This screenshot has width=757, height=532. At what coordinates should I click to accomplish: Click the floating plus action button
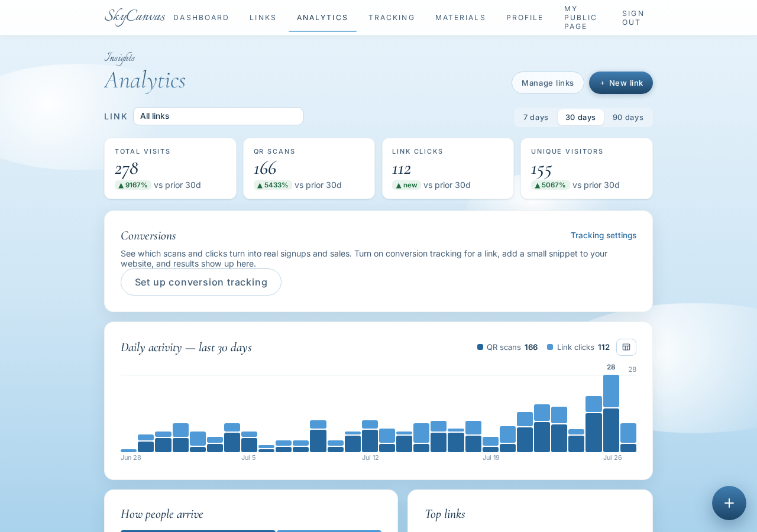pyautogui.click(x=729, y=503)
